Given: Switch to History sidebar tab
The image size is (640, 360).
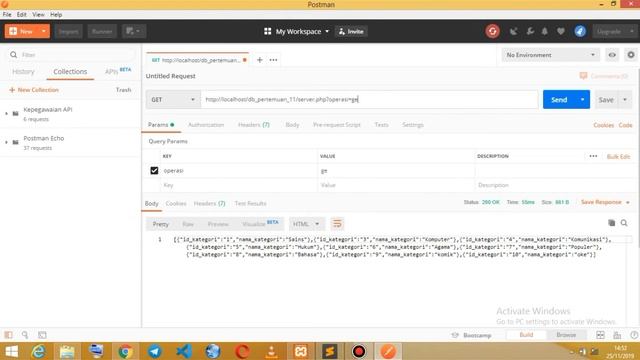Looking at the screenshot, I should tap(23, 71).
